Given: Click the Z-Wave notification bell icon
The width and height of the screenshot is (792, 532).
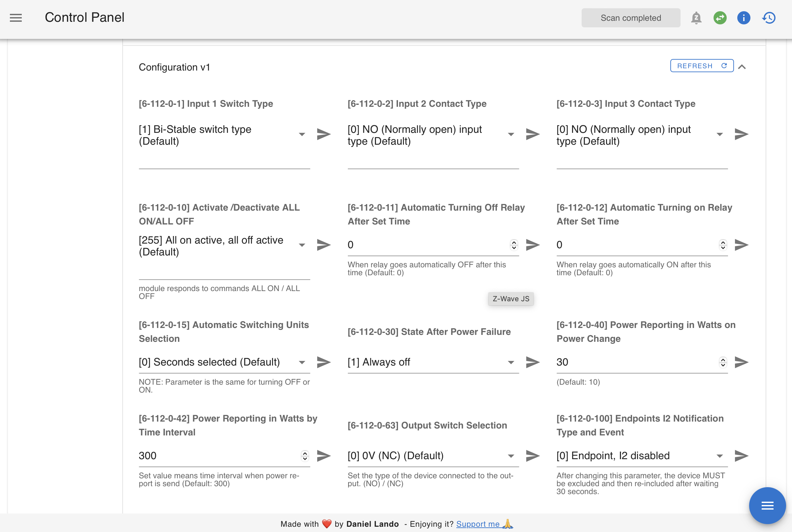Looking at the screenshot, I should pos(696,18).
